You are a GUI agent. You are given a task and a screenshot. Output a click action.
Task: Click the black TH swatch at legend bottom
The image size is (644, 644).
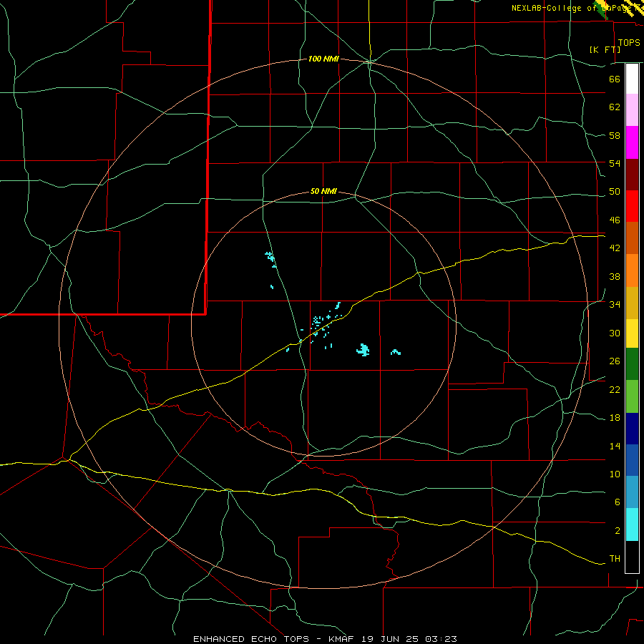632,557
